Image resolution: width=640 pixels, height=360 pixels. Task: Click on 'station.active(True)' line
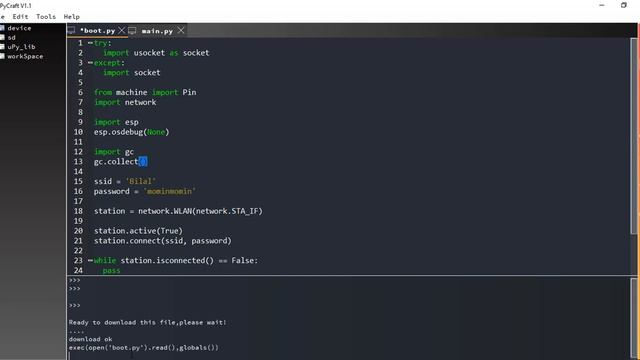click(x=138, y=231)
